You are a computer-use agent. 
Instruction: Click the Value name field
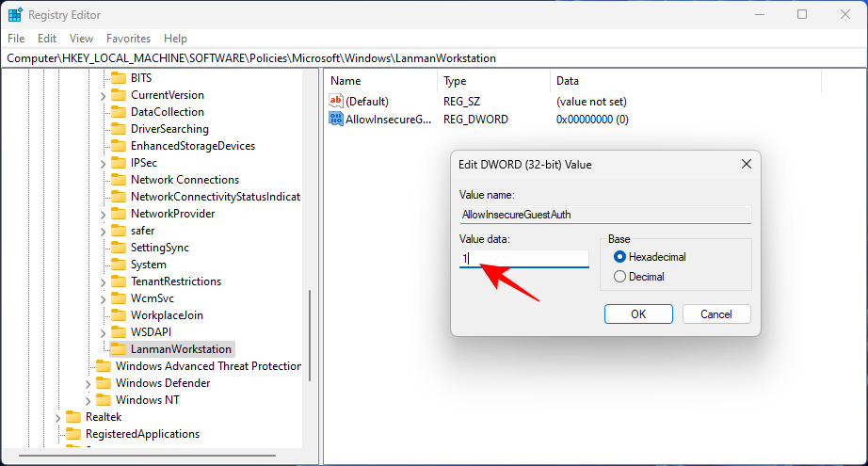[605, 215]
